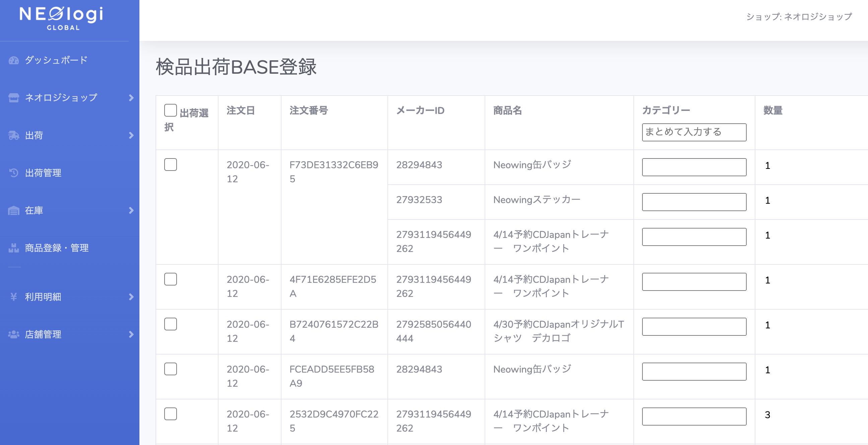868x445 pixels.
Task: Check the order F73DE31332C6EB95 checkbox
Action: tap(171, 165)
